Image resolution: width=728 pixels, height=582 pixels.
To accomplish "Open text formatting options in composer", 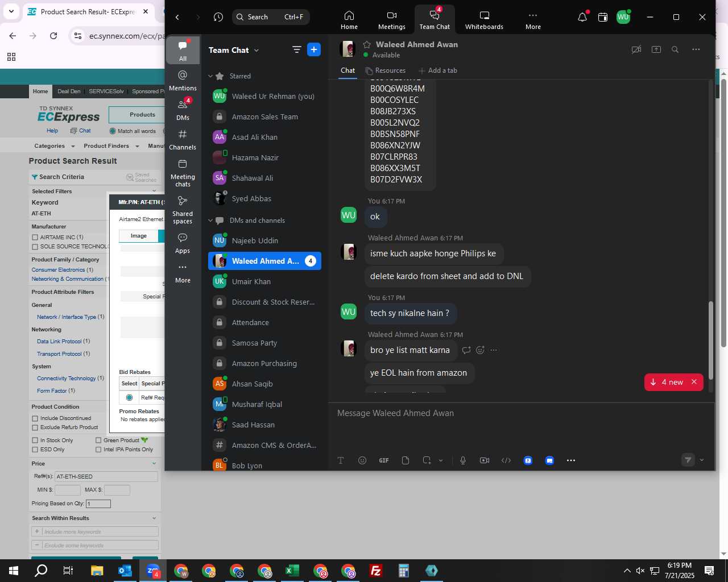I will pos(341,460).
